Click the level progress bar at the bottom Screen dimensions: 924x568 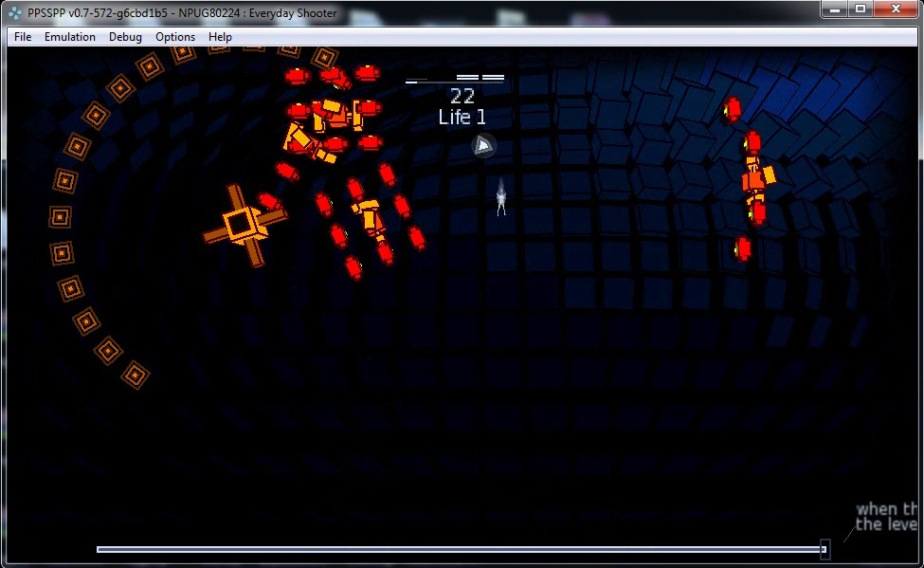(455, 549)
